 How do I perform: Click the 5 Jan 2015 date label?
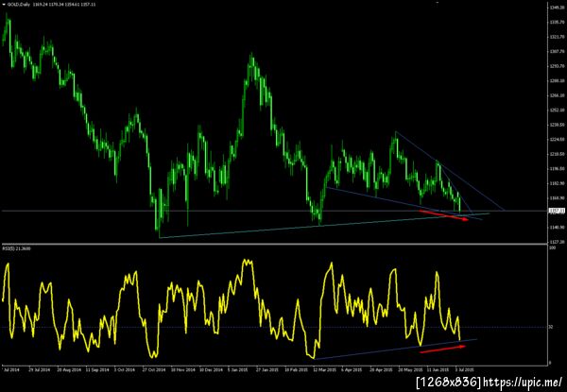pyautogui.click(x=238, y=370)
